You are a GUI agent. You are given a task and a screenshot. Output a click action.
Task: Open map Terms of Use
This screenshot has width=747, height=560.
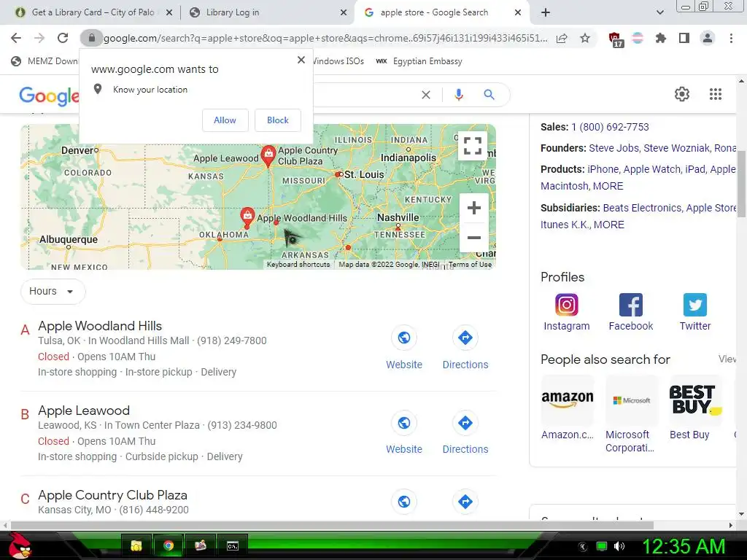click(470, 264)
